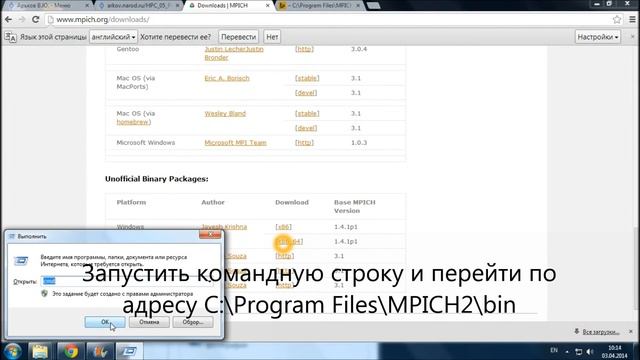Open Google Chrome from the taskbar
640x360 pixels.
(x=70, y=351)
